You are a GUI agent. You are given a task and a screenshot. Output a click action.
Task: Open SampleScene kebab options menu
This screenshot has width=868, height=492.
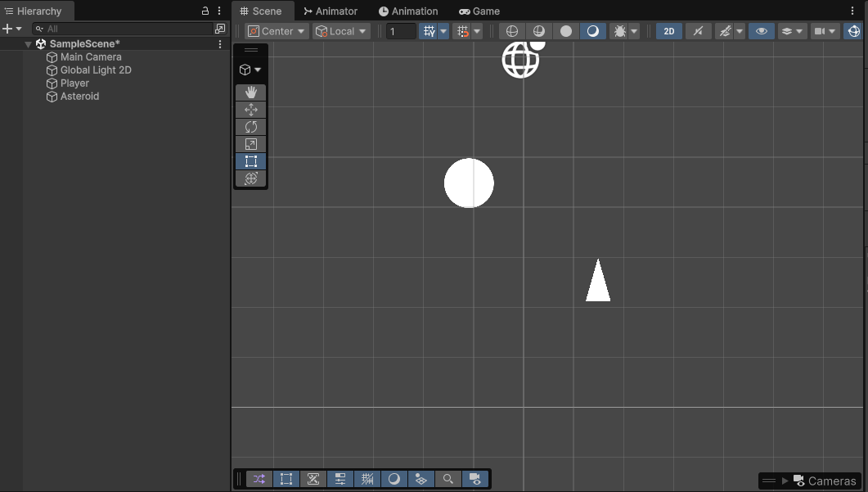pos(220,44)
